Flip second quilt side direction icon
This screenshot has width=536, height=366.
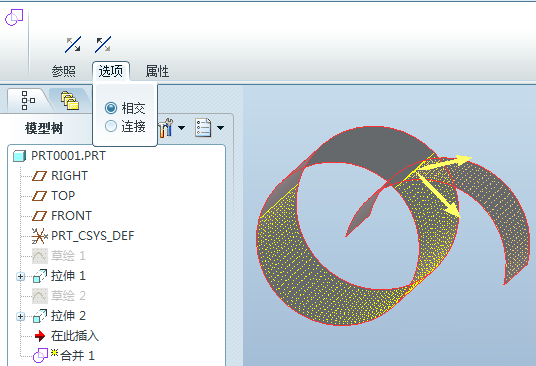pos(103,44)
